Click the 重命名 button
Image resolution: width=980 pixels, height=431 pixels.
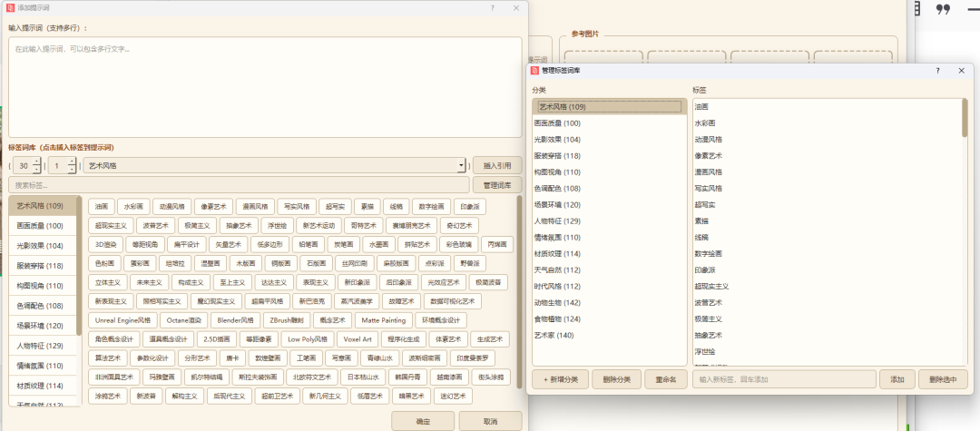[x=666, y=379]
